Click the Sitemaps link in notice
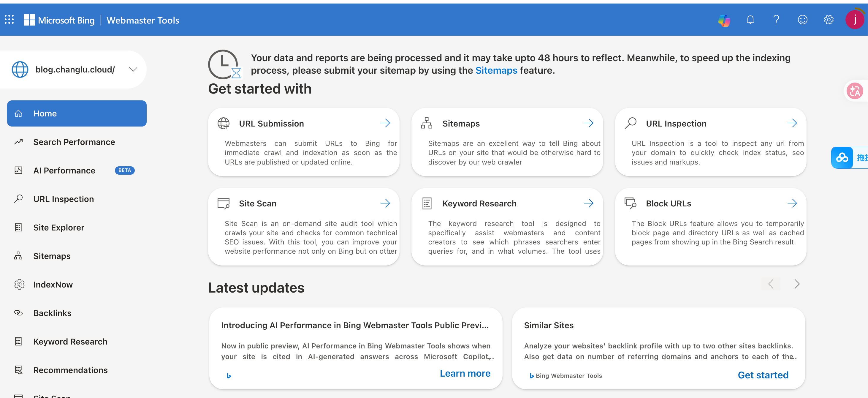868x398 pixels. tap(496, 70)
